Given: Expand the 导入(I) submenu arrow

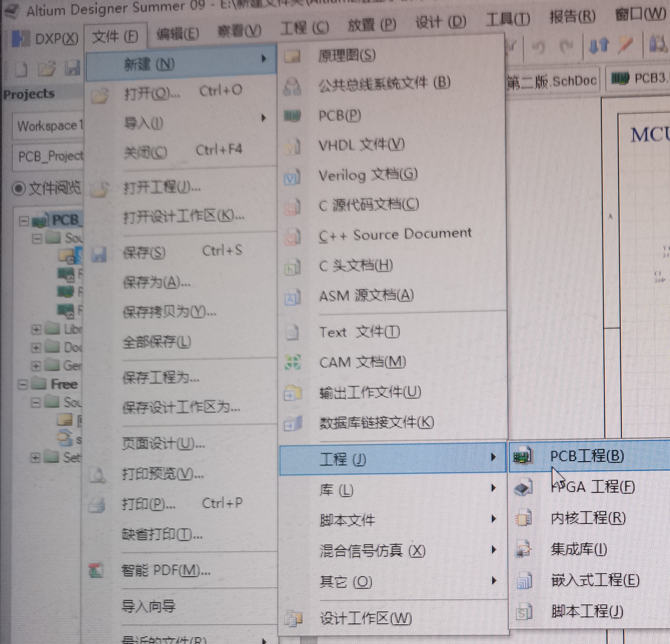Looking at the screenshot, I should click(263, 118).
